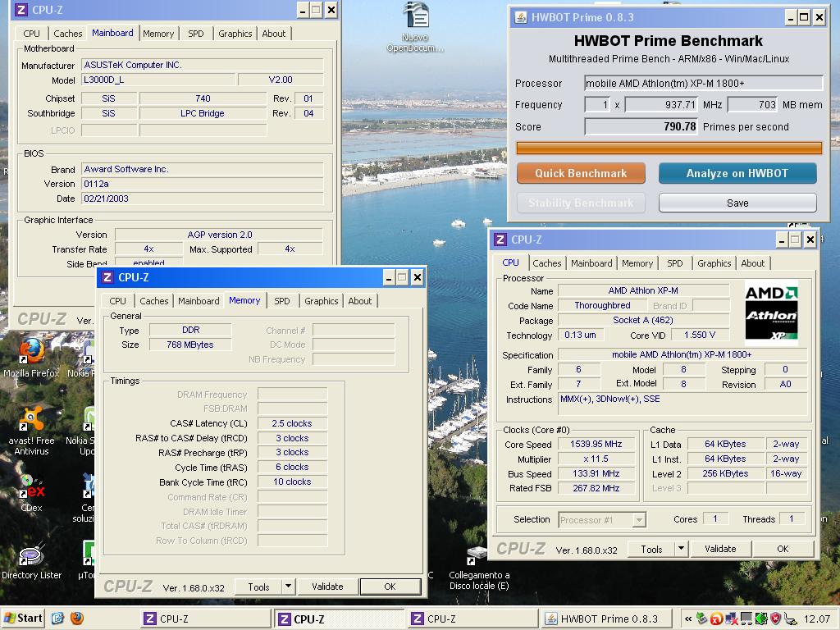840x630 pixels.
Task: Click the Core Speed value 1539.95 MHz
Action: 596,444
